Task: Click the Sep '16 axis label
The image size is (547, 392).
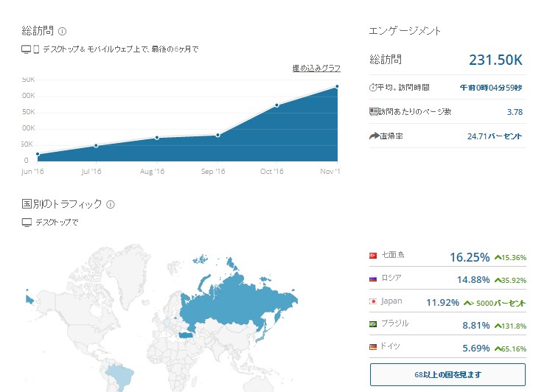Action: [213, 171]
